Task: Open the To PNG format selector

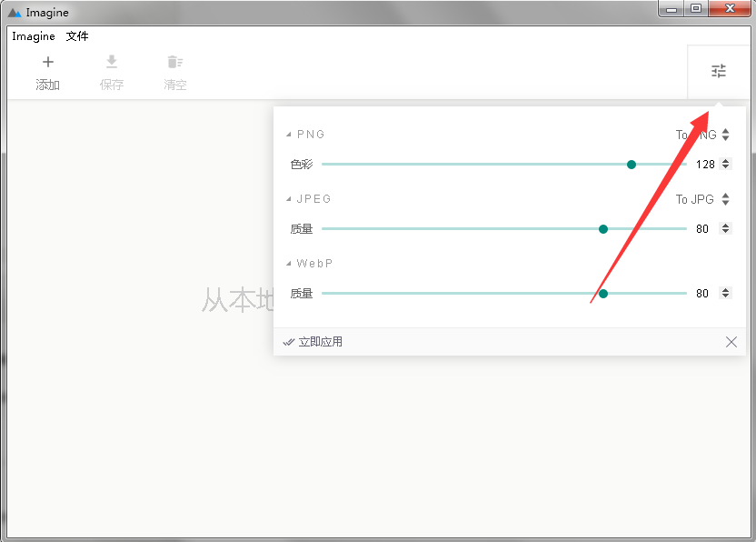Action: click(702, 135)
